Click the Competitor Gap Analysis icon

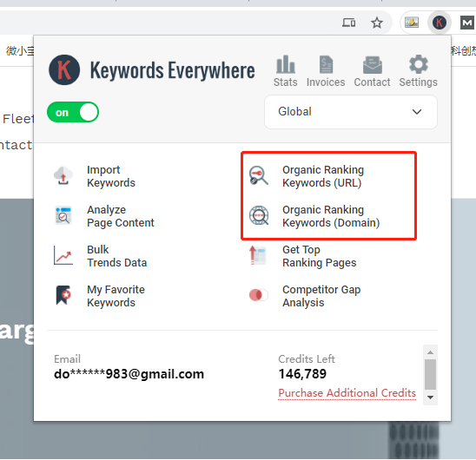point(259,294)
